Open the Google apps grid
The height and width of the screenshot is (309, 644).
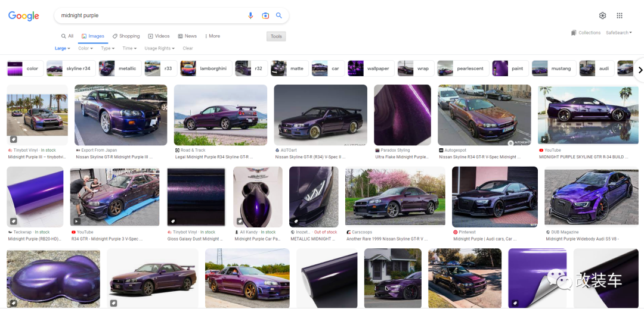coord(620,15)
